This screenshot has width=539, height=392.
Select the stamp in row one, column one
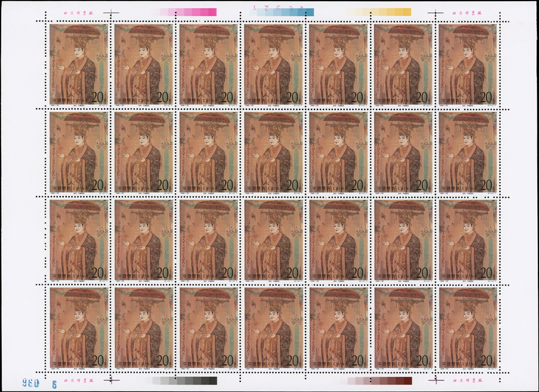pyautogui.click(x=79, y=65)
